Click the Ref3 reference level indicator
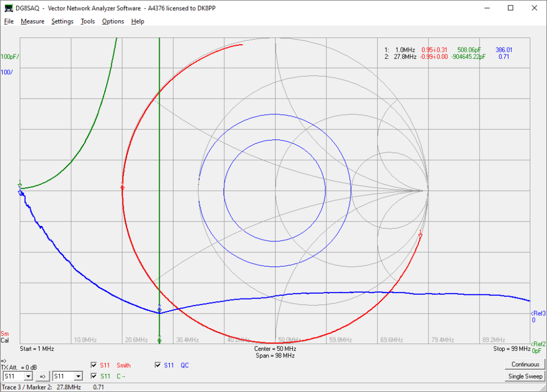Viewport: 547px width, 392px height. [538, 313]
